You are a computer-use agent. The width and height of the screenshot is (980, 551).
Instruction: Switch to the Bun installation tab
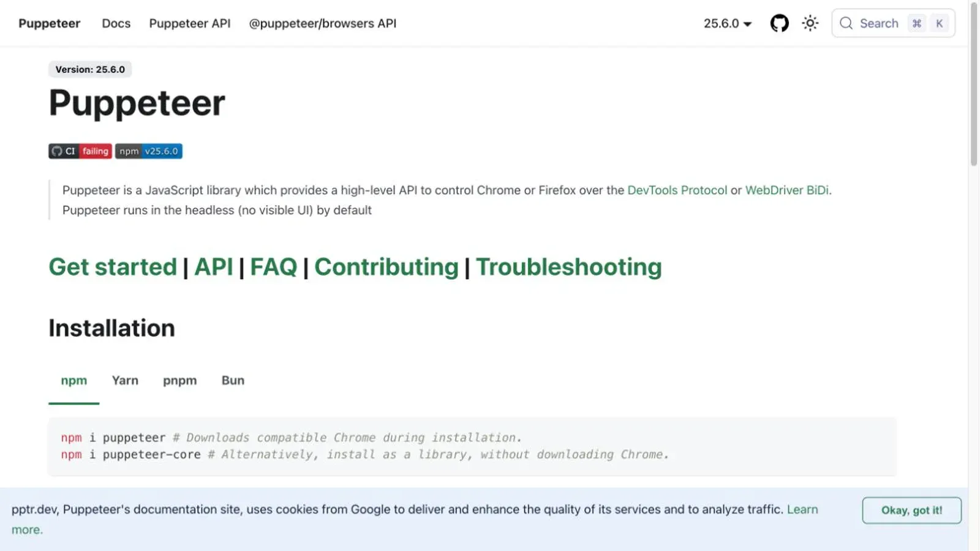click(233, 381)
